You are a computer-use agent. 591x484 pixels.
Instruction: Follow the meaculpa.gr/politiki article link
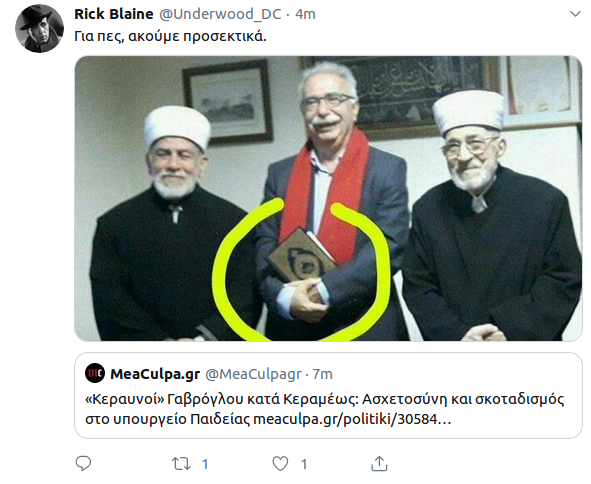[x=352, y=419]
